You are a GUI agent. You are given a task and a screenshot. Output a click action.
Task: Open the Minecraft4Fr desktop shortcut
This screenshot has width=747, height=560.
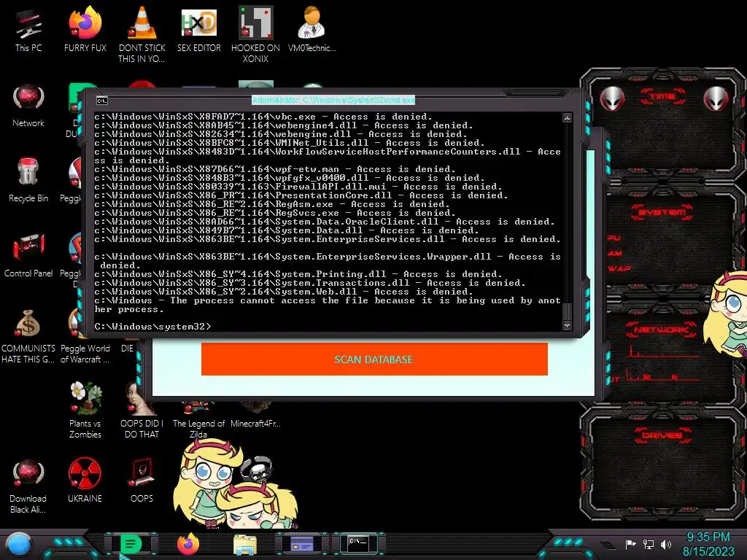pos(255,414)
